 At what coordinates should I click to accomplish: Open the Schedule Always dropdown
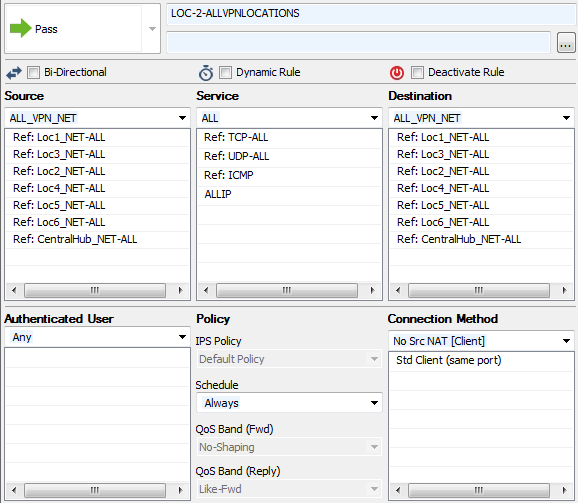pos(289,402)
